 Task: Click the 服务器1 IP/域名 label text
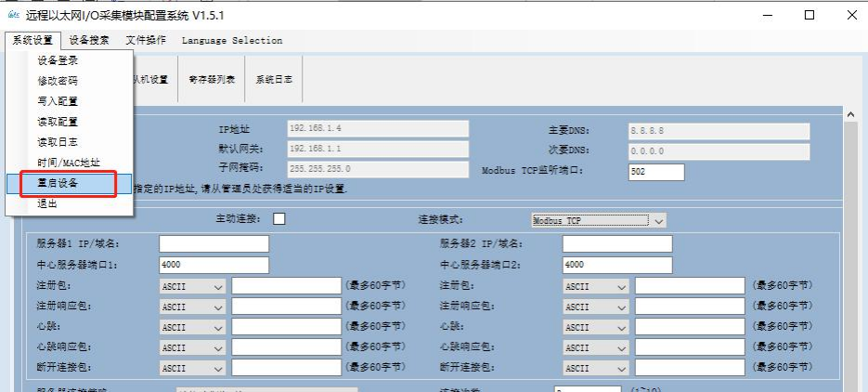click(x=77, y=244)
